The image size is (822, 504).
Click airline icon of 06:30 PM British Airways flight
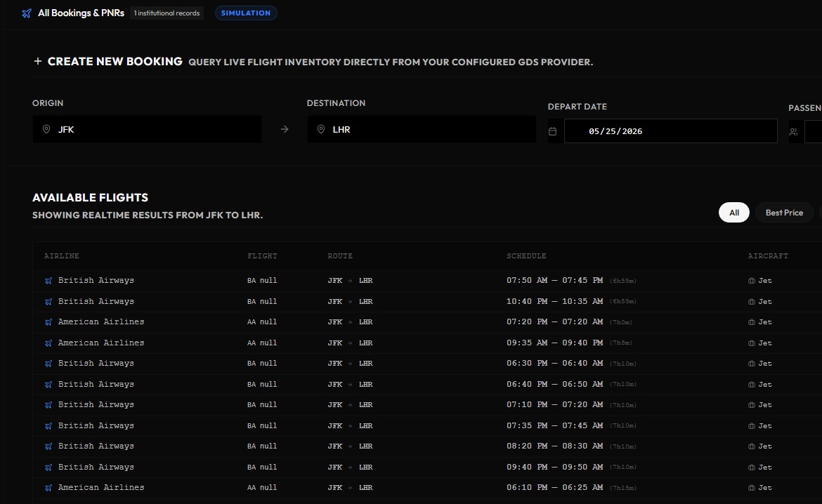tap(48, 364)
